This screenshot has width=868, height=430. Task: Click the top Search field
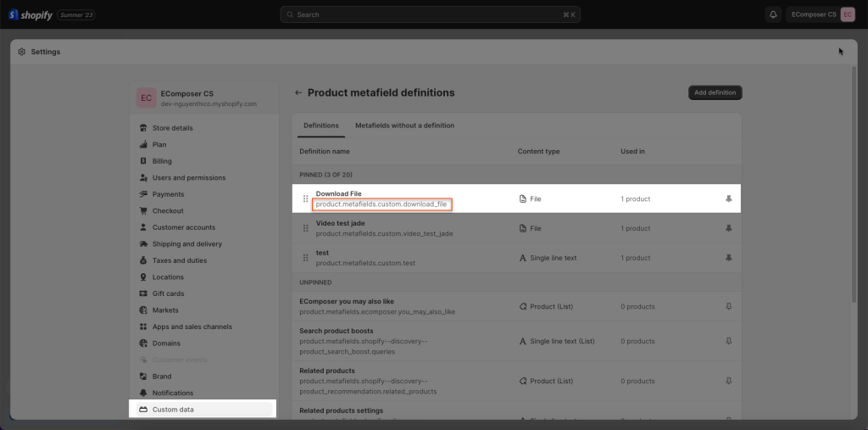tap(430, 14)
